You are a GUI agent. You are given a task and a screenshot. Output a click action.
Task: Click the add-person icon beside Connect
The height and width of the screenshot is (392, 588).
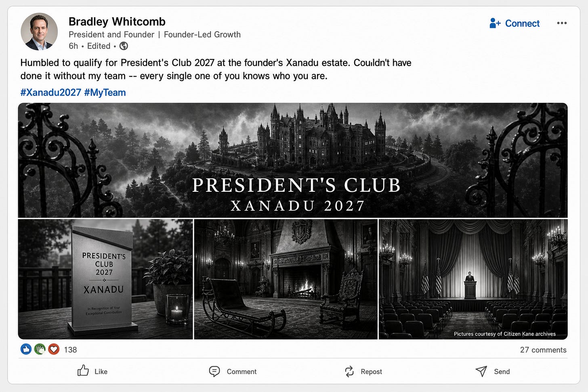495,23
